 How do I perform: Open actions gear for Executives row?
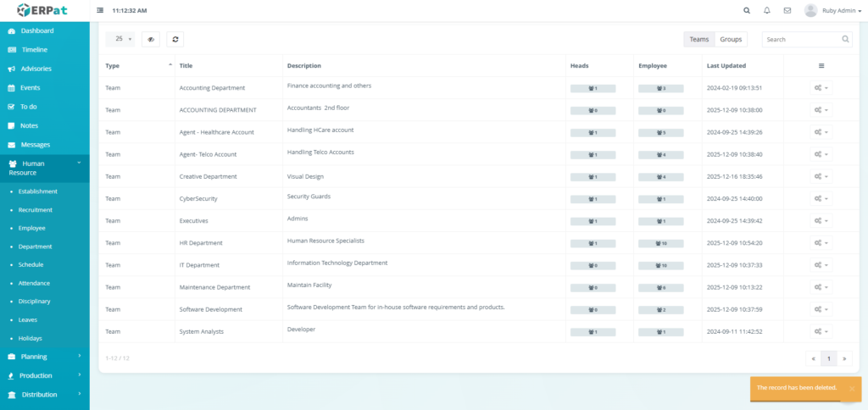point(821,221)
